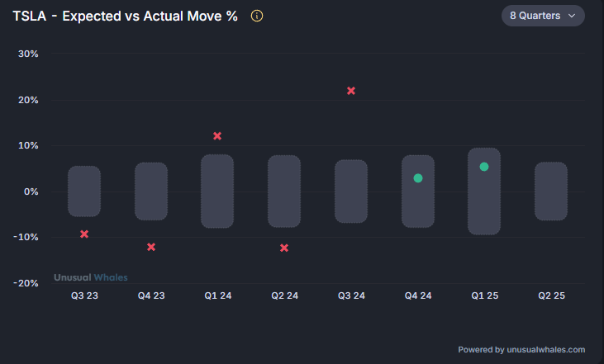Open the unusualwhales.com powered-by link

[545, 349]
